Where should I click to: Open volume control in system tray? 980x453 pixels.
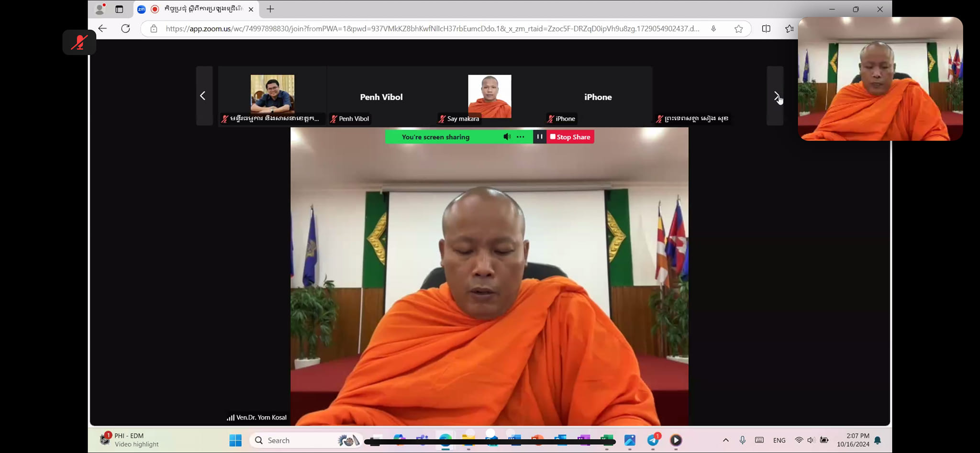pyautogui.click(x=811, y=440)
